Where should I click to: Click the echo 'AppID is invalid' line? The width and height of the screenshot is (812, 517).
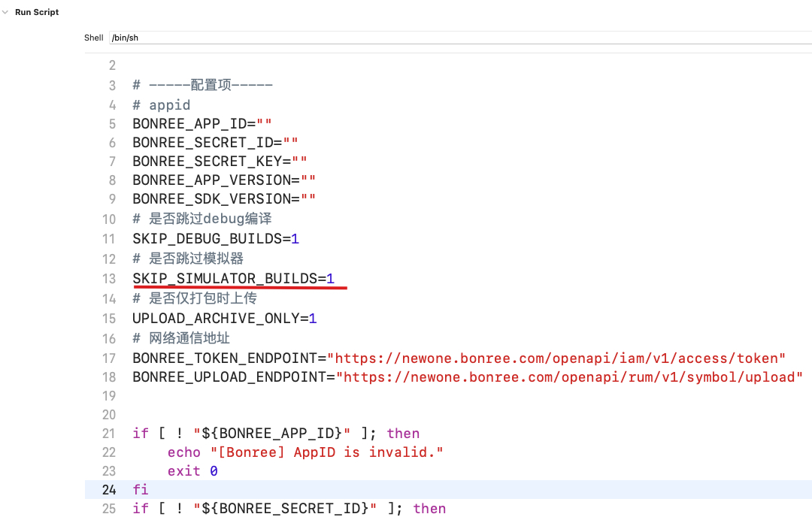305,452
